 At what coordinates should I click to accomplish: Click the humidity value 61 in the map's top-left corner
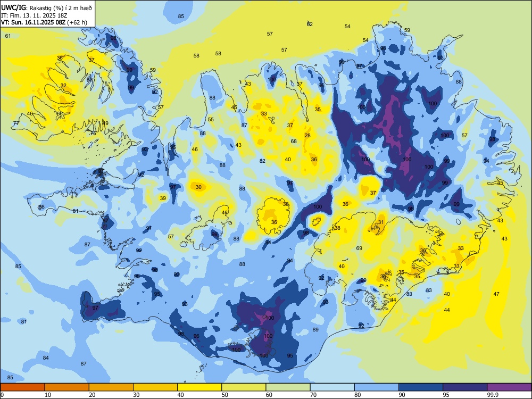8,36
